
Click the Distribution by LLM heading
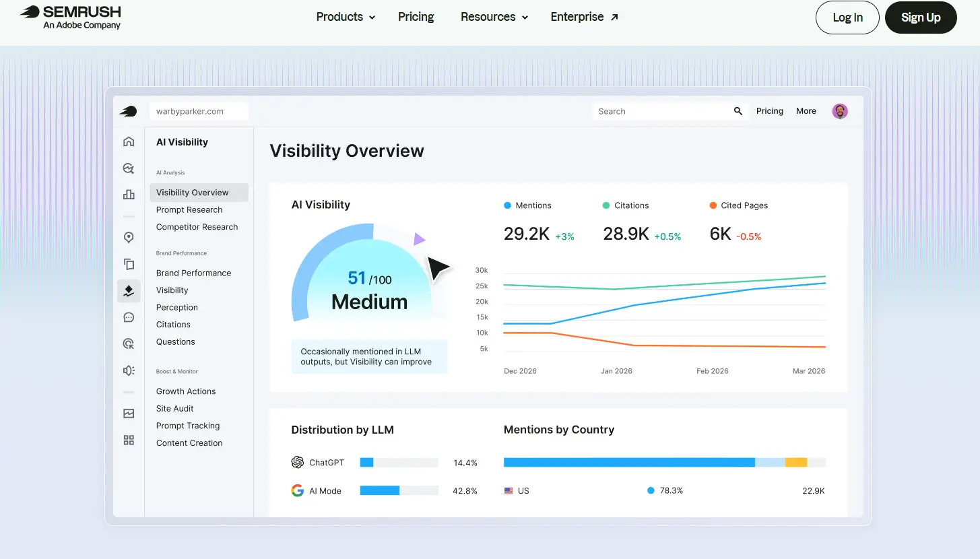point(342,430)
